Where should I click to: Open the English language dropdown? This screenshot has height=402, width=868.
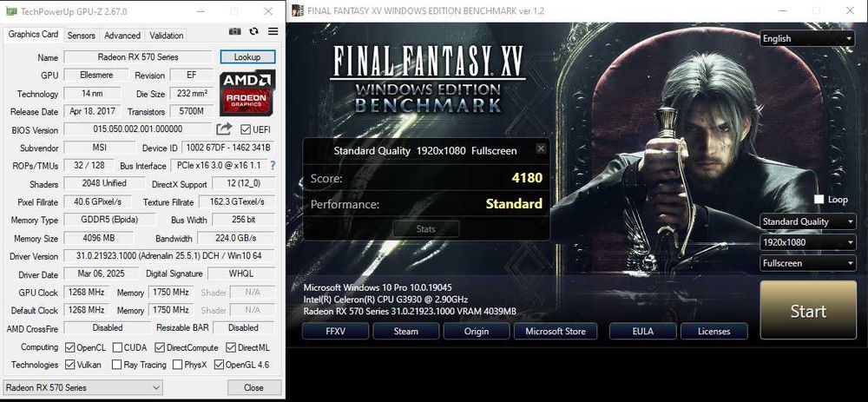807,38
